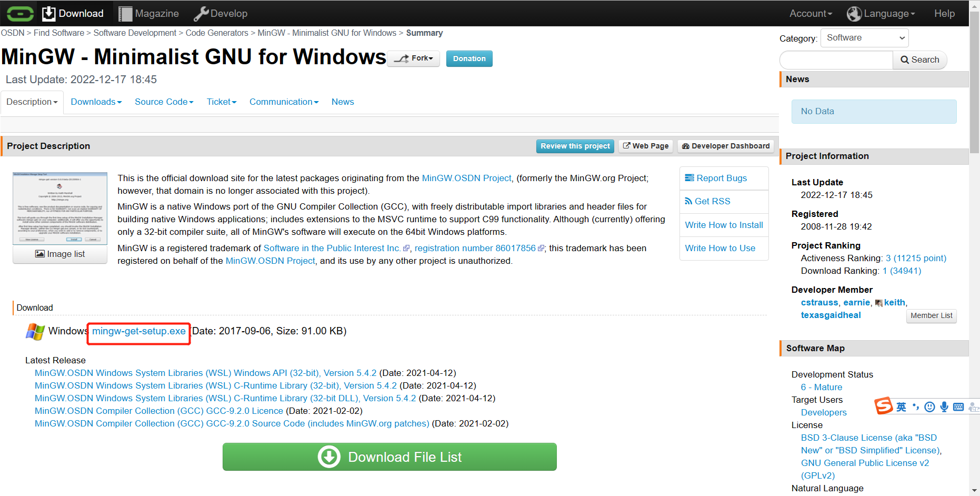Open developer texasgaidheal profile
980x496 pixels.
click(831, 315)
